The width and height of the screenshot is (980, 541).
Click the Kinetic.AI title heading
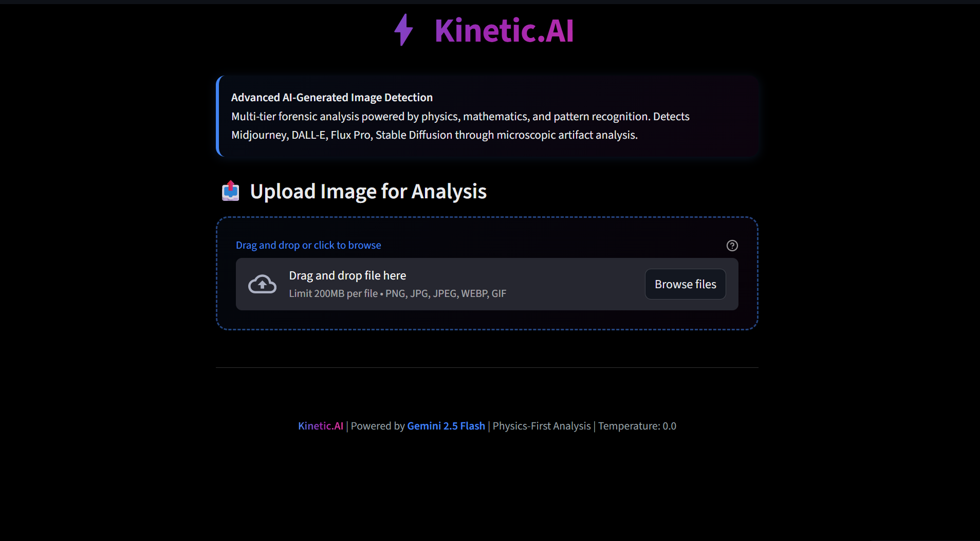(504, 30)
